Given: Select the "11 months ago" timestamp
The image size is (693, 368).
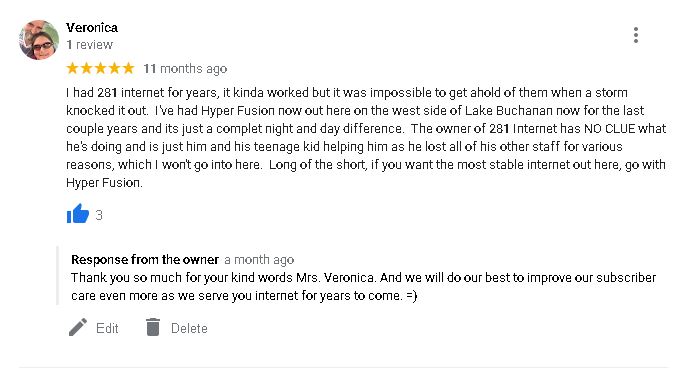Looking at the screenshot, I should [x=185, y=68].
